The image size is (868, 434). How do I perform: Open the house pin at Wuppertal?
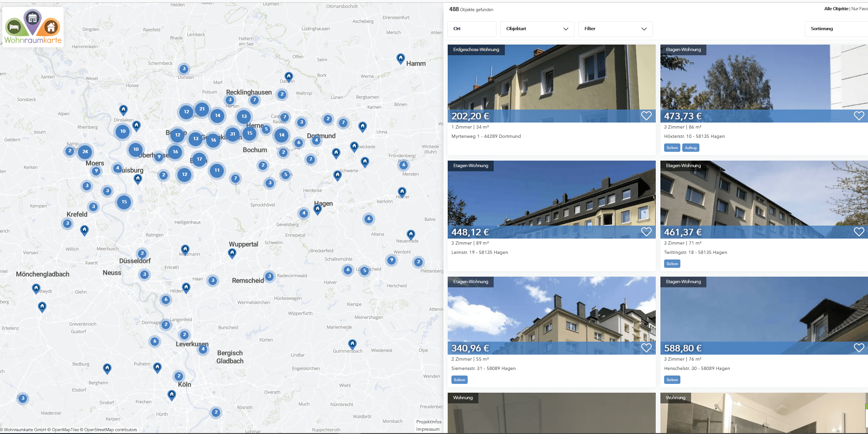click(232, 253)
